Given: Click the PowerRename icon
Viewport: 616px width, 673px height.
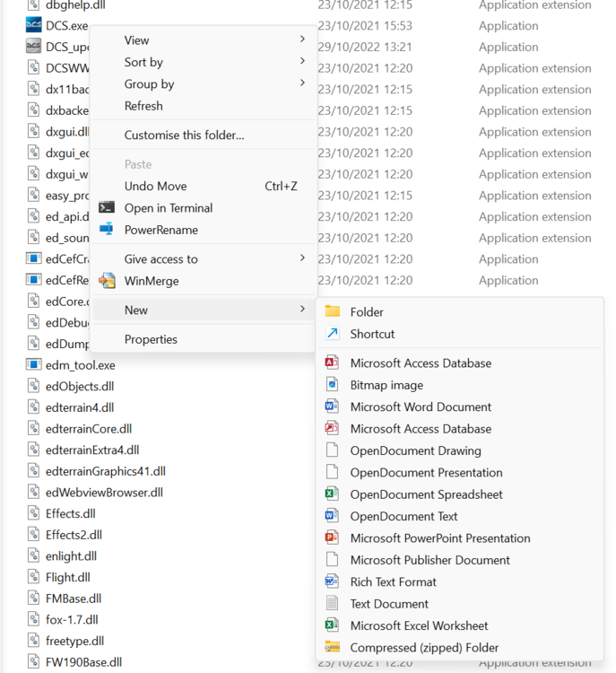Looking at the screenshot, I should (108, 230).
